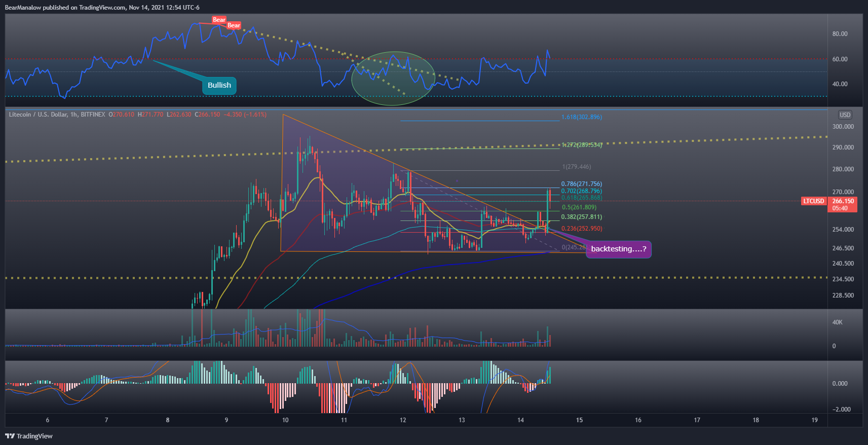Click the 'backtesting....?' annotation box
Image resolution: width=868 pixels, height=445 pixels.
[x=619, y=249]
